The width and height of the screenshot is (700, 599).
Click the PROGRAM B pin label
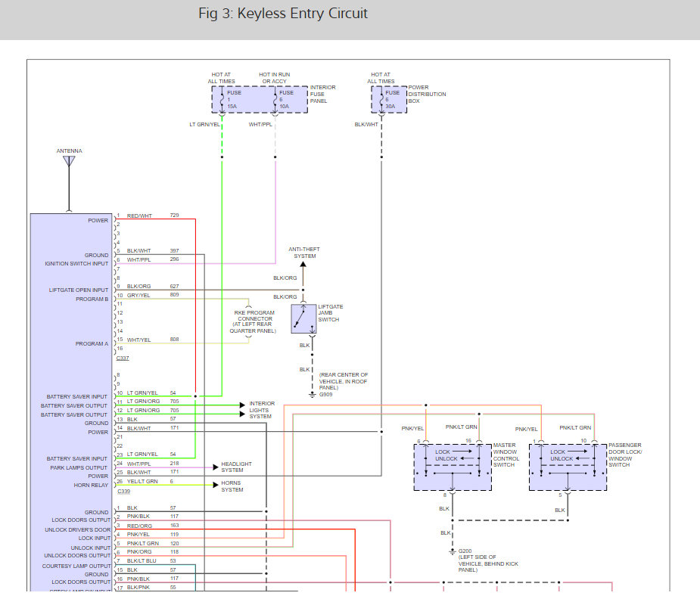pyautogui.click(x=92, y=299)
